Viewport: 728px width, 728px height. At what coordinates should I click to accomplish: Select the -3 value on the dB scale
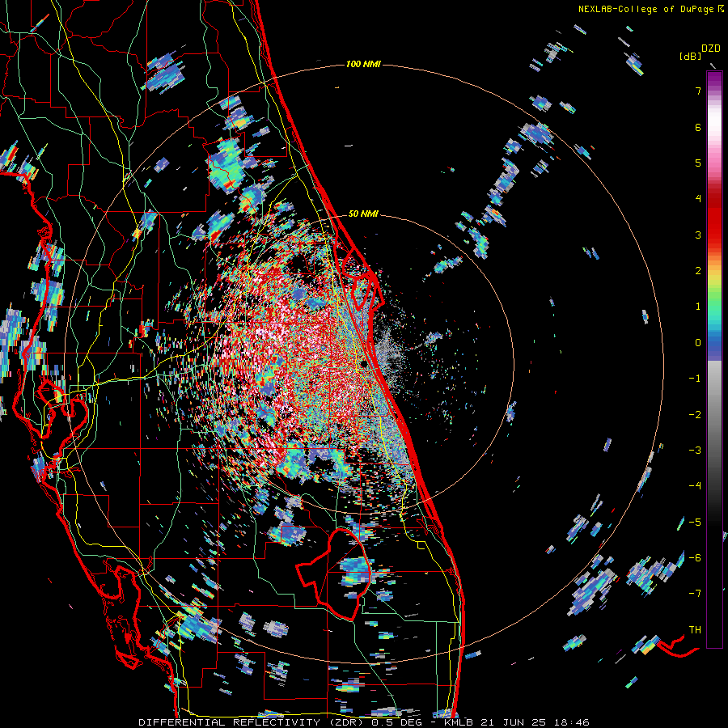(695, 450)
